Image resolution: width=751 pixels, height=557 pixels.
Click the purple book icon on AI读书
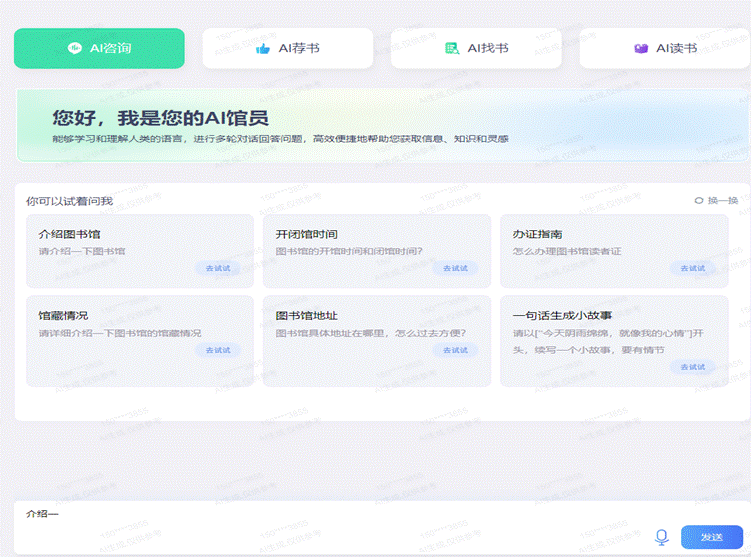641,48
